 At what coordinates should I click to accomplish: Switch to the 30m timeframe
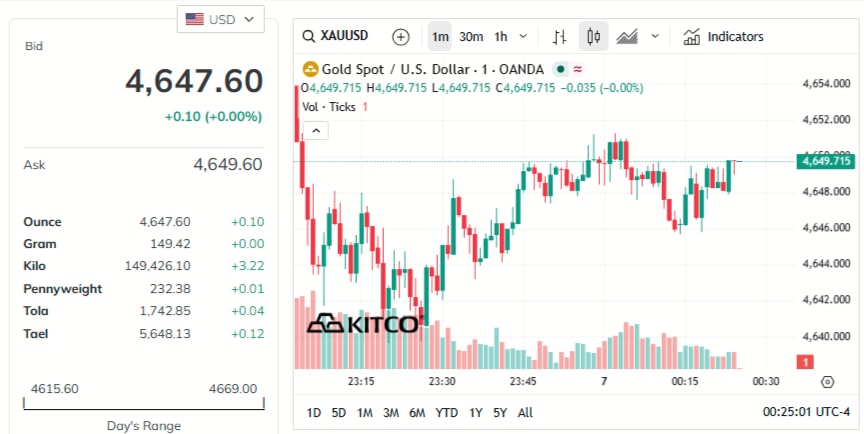point(471,37)
